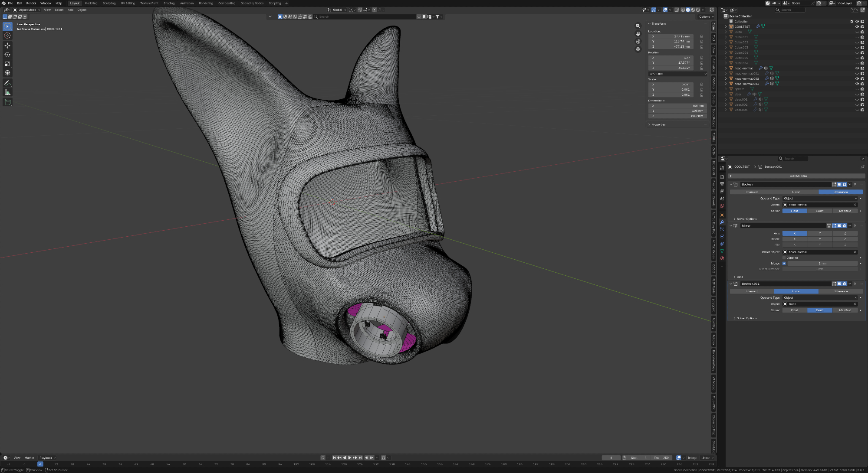Click the zoom view magnifier gizmo

[638, 26]
